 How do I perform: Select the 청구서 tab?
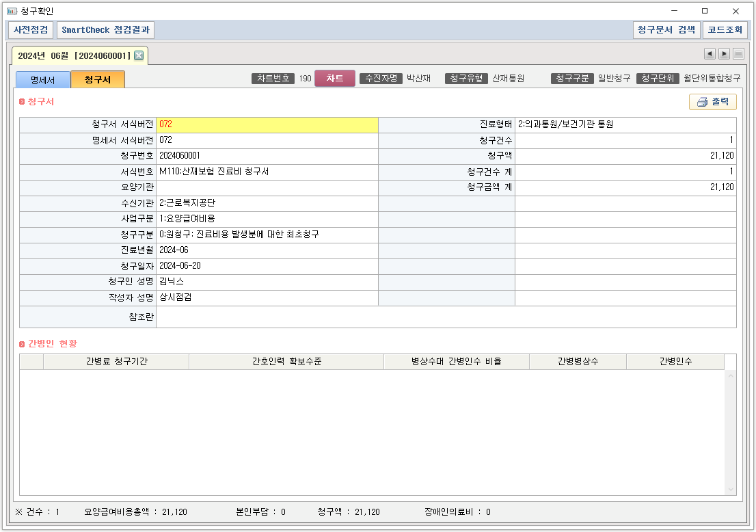[x=98, y=79]
